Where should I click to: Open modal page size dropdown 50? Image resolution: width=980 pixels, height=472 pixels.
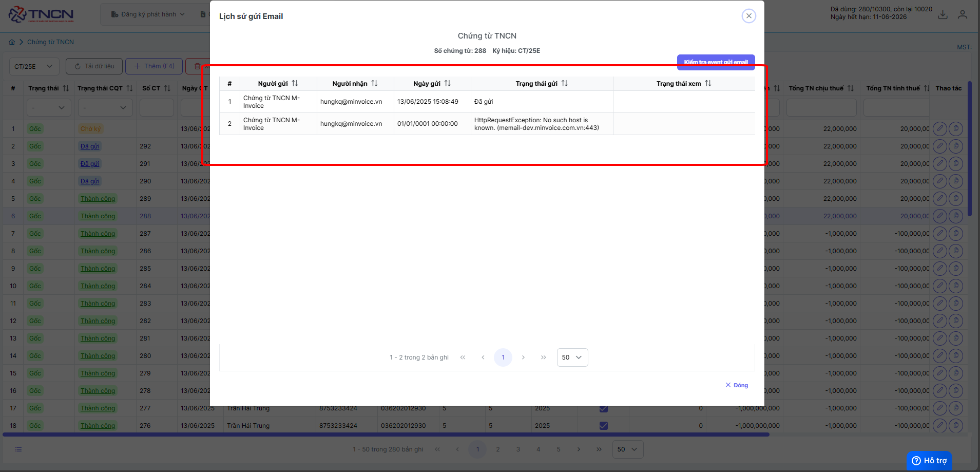click(572, 357)
